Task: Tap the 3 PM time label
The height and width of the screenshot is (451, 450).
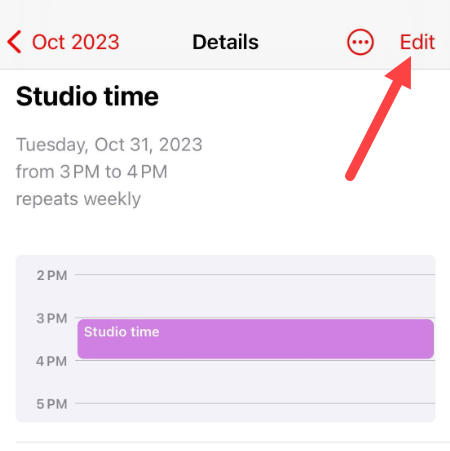Action: pyautogui.click(x=52, y=318)
